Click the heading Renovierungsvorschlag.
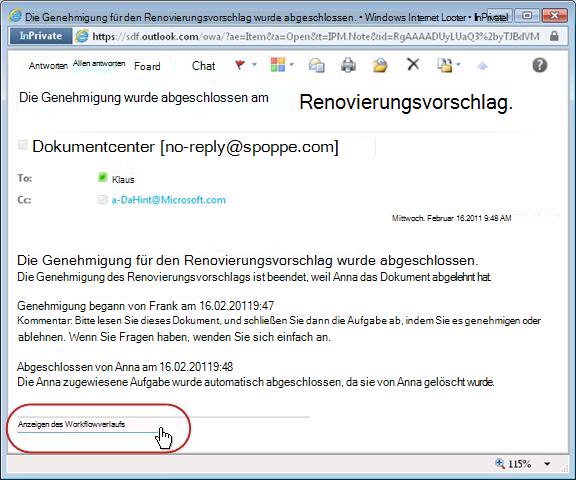This screenshot has height=480, width=576. (406, 102)
